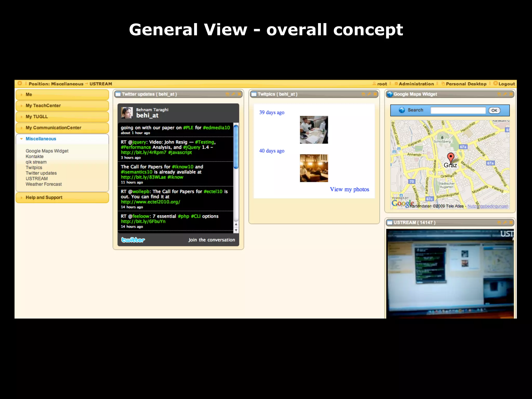Click the red map pin on Graz
The width and height of the screenshot is (532, 399).
(451, 158)
